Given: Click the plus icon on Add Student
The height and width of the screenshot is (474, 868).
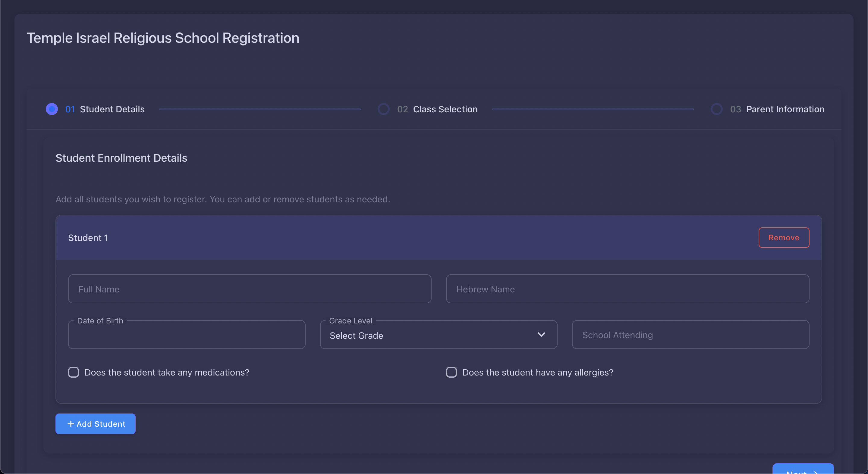Looking at the screenshot, I should (71, 424).
